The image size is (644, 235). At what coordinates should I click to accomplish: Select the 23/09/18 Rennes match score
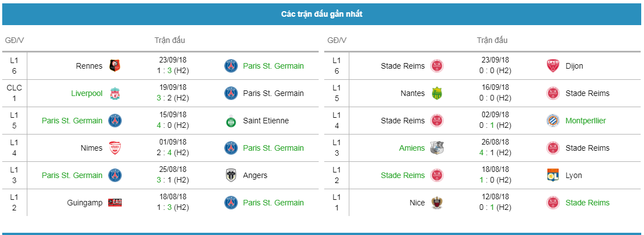coord(174,71)
